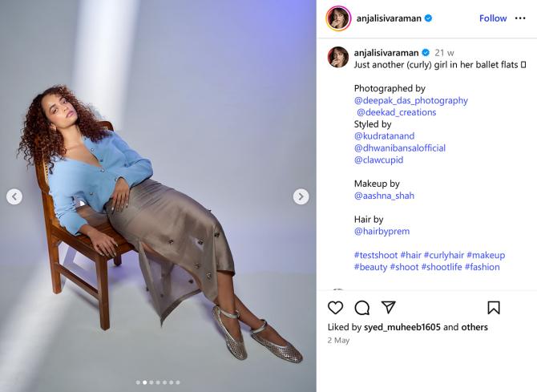
Task: Open @deekad_creations profile link
Action: coord(397,112)
